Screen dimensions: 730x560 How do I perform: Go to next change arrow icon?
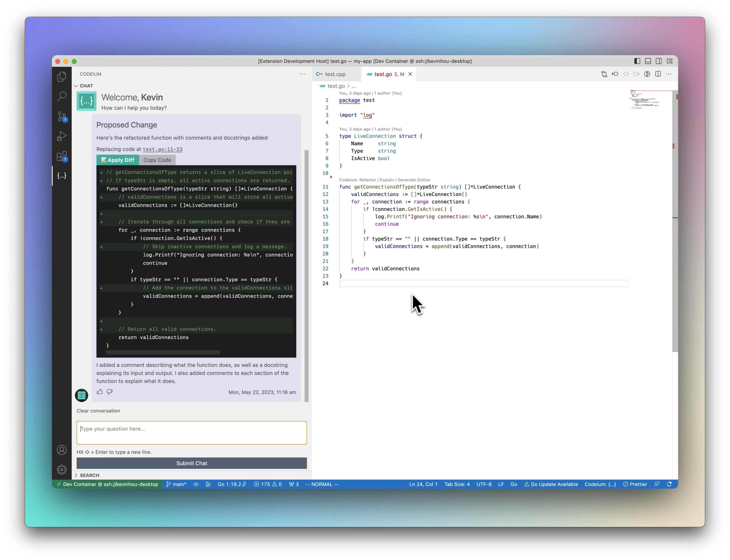[636, 74]
